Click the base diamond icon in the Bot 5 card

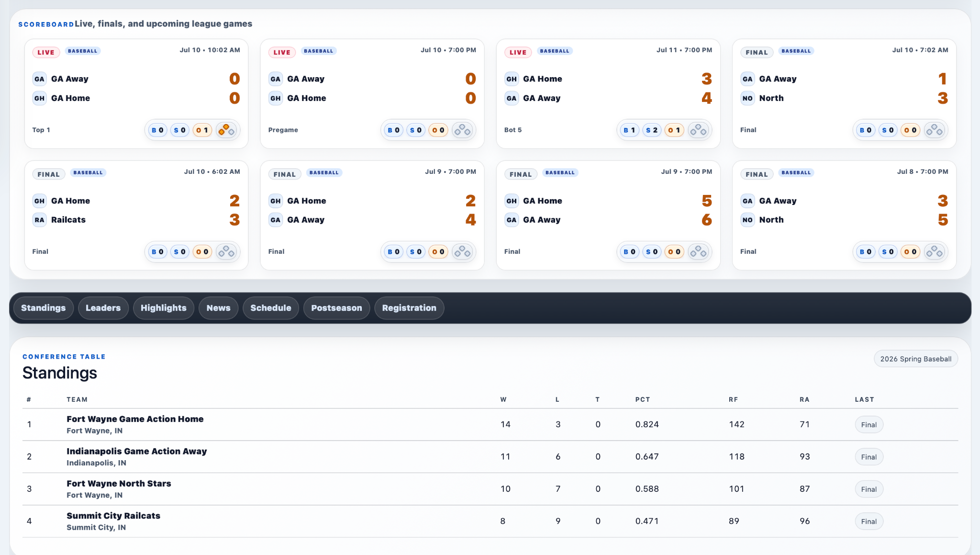[698, 130]
